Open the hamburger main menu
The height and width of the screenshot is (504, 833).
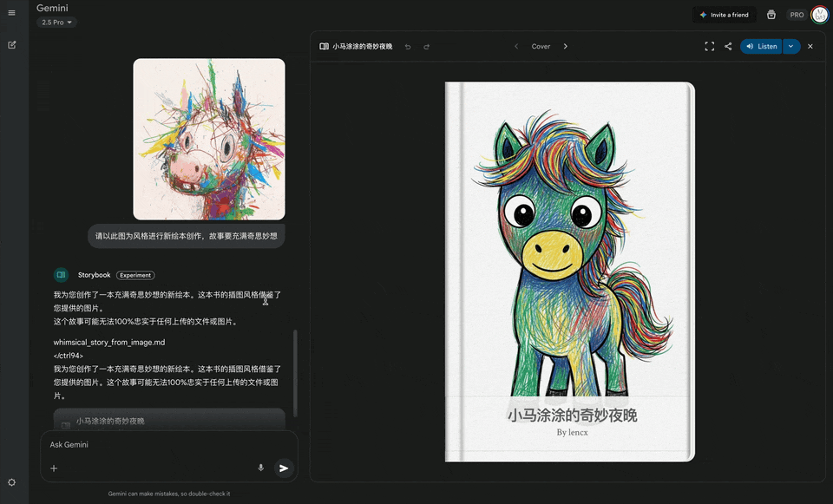click(x=11, y=13)
